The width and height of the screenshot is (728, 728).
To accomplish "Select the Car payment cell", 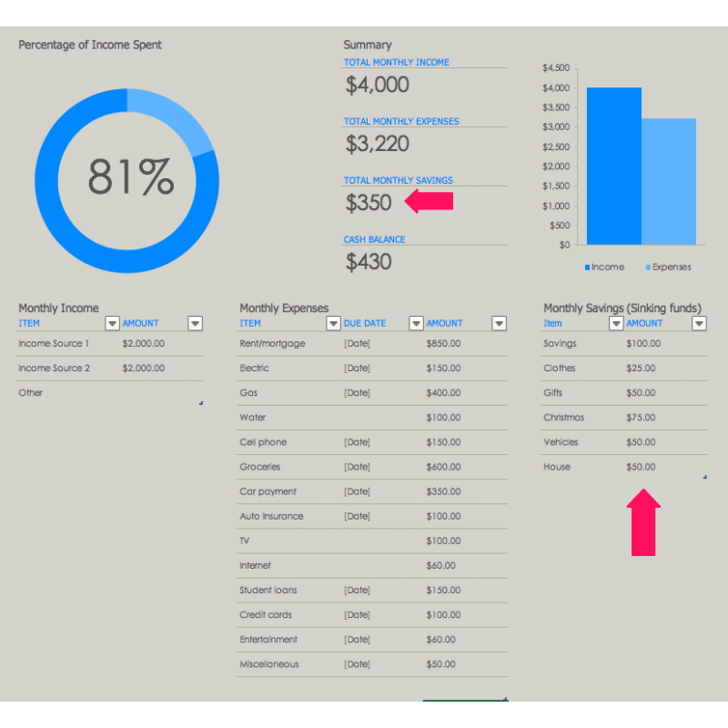I will click(268, 491).
